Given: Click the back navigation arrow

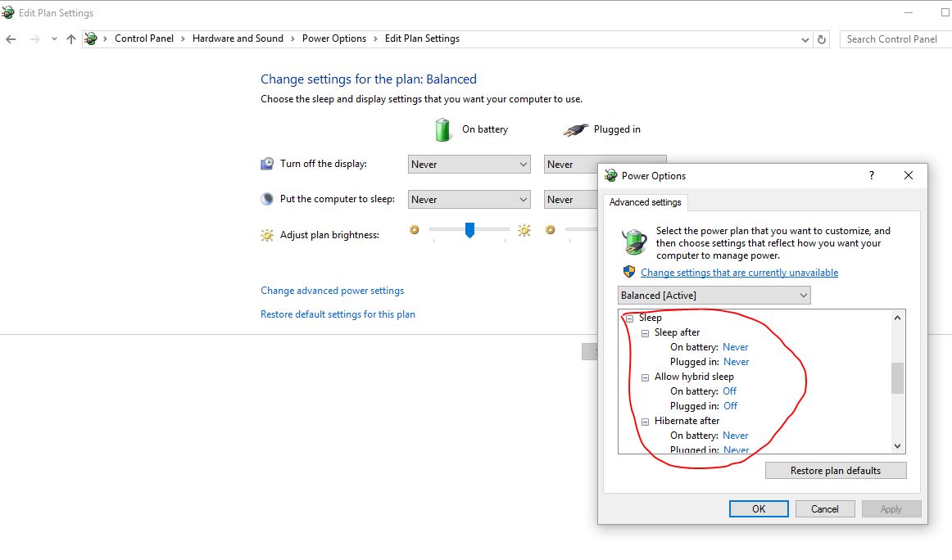Looking at the screenshot, I should click(x=11, y=38).
